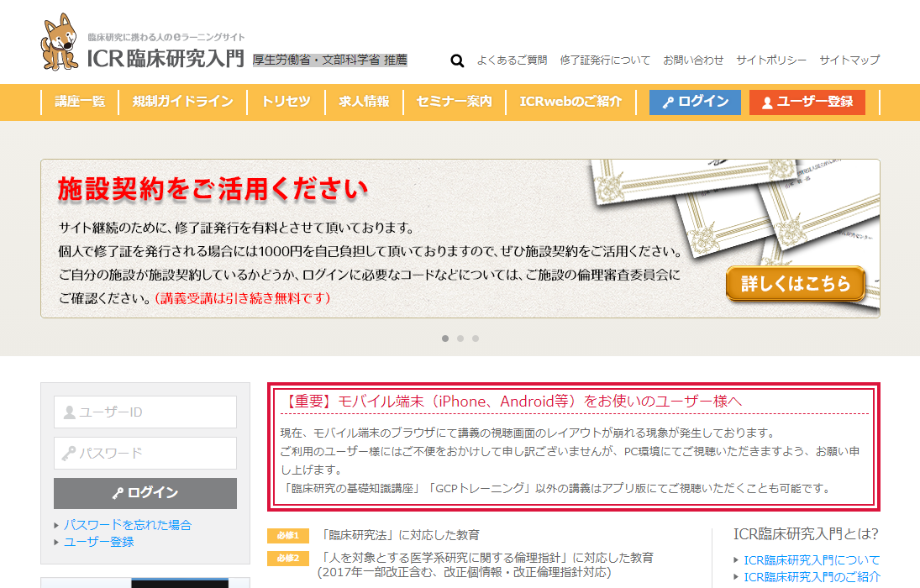
Task: Select トリセツ menu item
Action: point(286,102)
